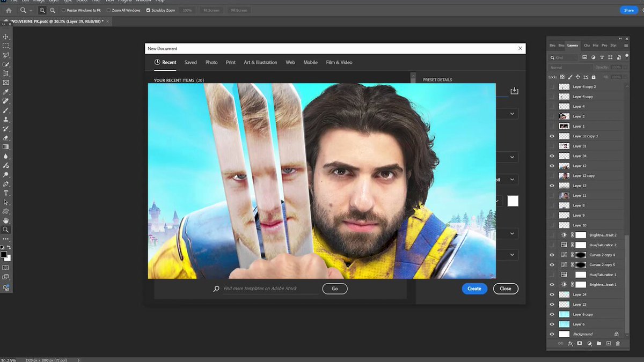Click the Share button

click(x=629, y=10)
